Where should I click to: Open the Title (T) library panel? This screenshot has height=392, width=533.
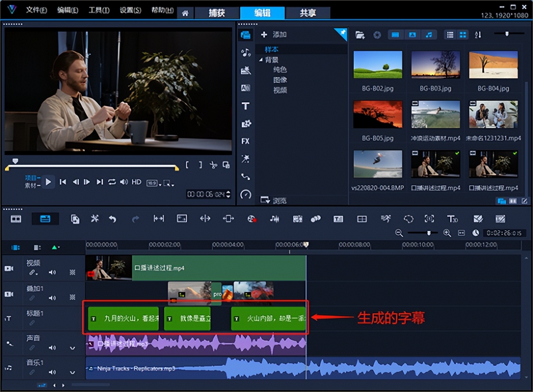[245, 106]
